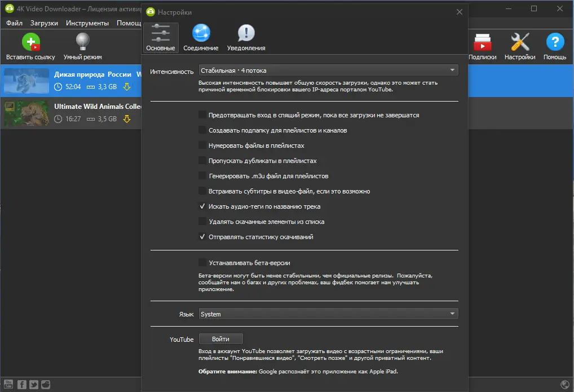Click download arrow icon for Ultimate Wild Animals
Screen dimensions: 574x392
tap(127, 119)
